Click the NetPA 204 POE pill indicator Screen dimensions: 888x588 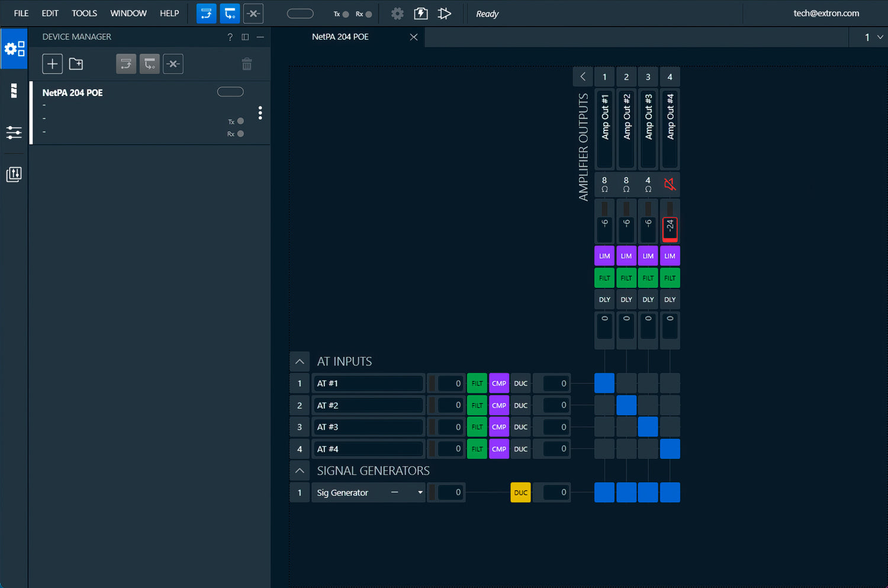click(230, 92)
